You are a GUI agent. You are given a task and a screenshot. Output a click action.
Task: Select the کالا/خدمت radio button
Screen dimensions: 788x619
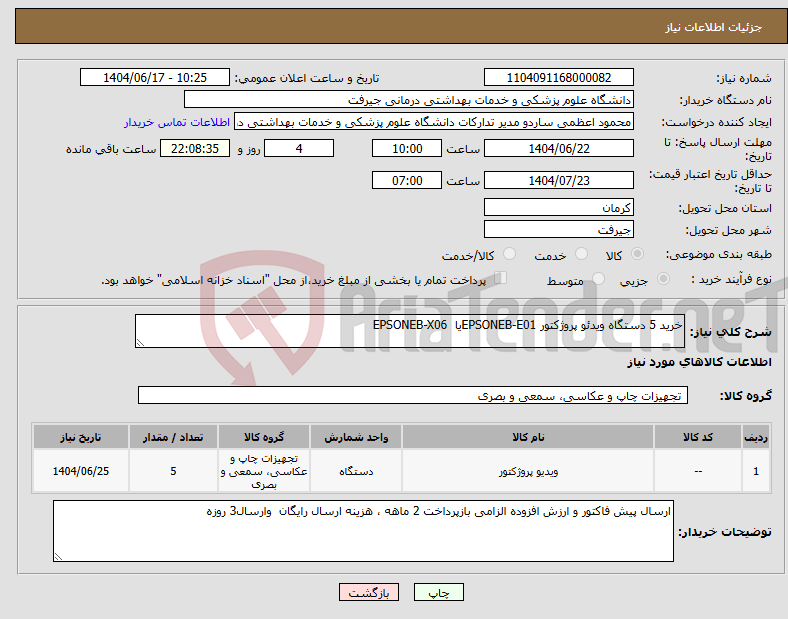[510, 254]
